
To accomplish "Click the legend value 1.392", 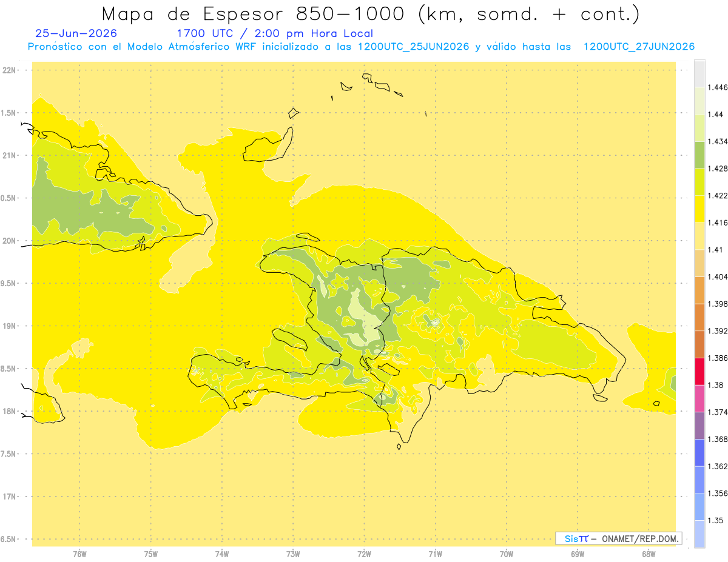I will point(718,331).
